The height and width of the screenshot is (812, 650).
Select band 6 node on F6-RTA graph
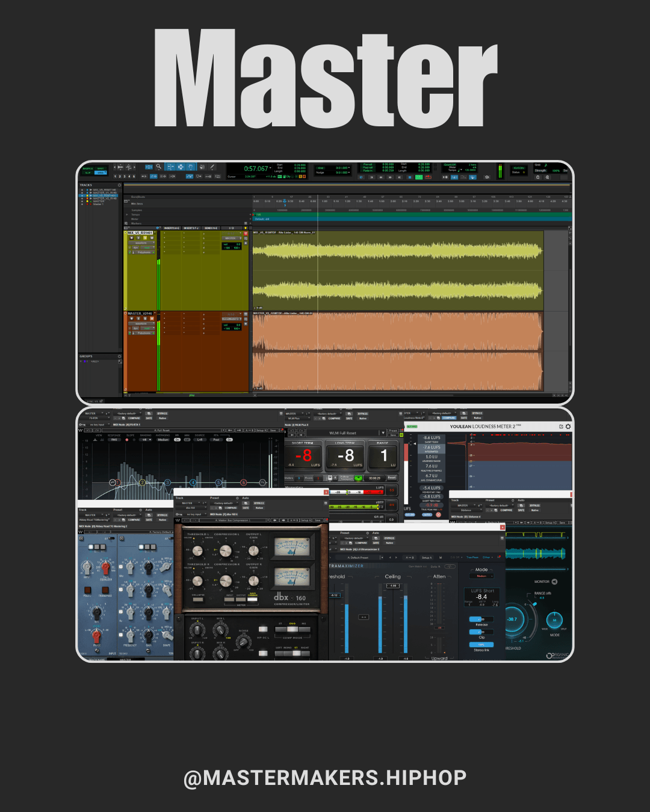point(243,482)
